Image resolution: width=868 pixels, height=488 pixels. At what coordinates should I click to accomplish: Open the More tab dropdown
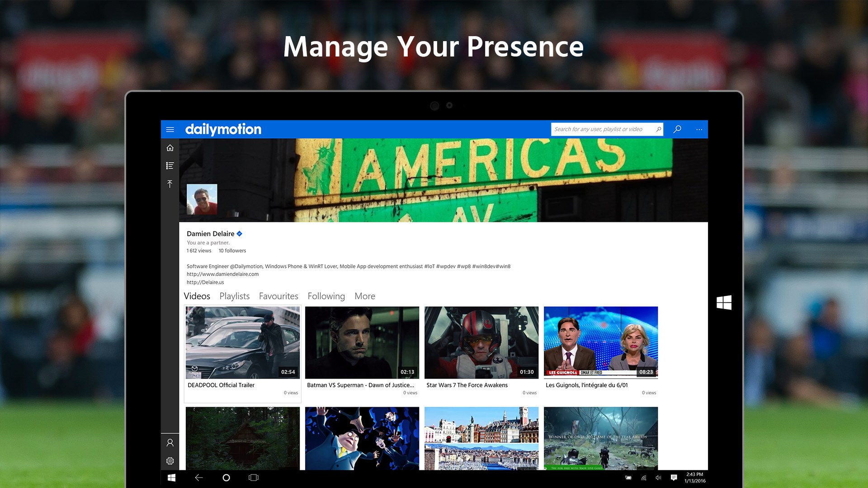point(365,296)
